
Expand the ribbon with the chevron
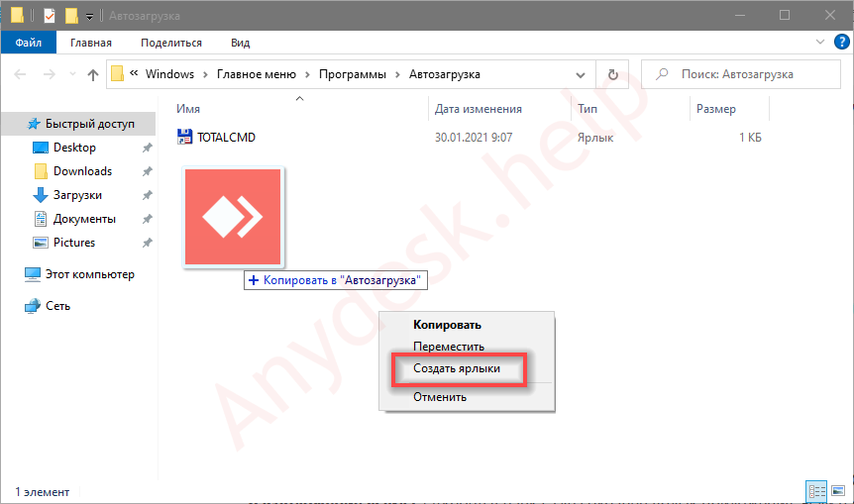[820, 43]
